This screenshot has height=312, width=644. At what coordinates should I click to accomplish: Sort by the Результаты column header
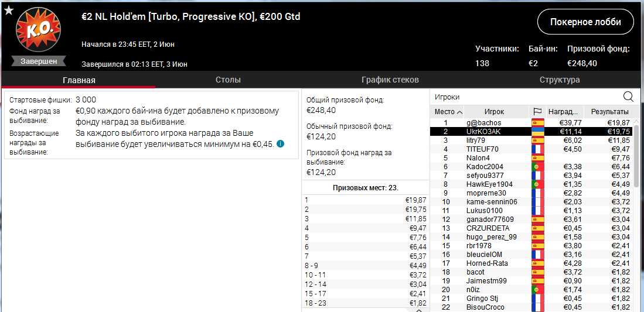pos(609,112)
